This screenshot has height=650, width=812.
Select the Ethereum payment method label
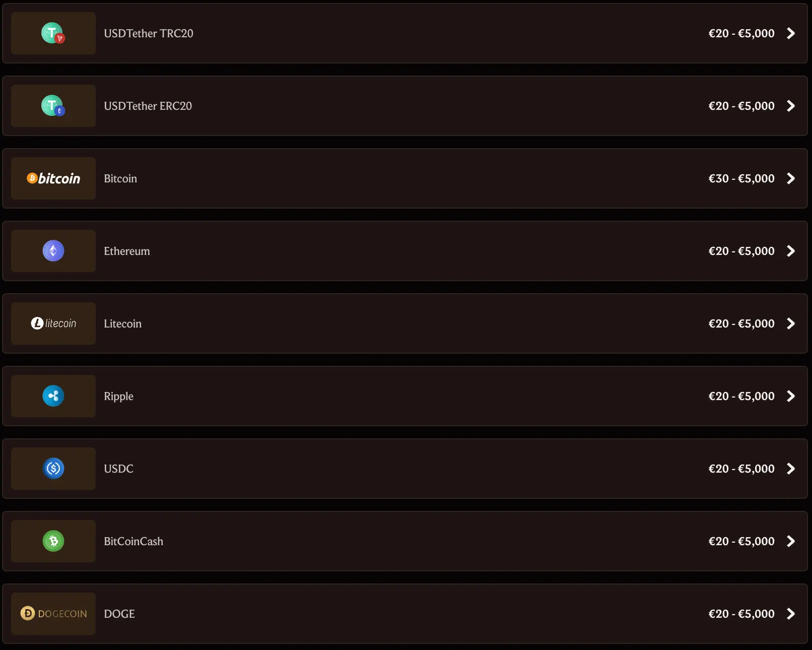pyautogui.click(x=127, y=251)
